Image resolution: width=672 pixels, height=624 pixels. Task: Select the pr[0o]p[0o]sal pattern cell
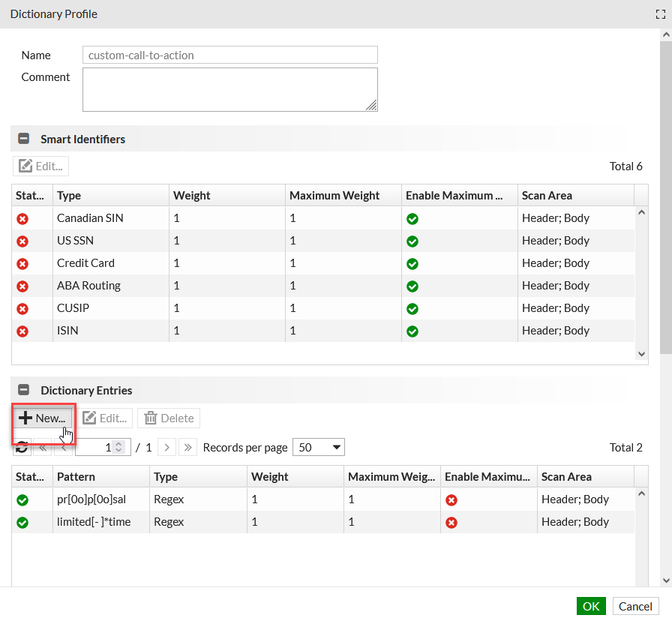[101, 499]
